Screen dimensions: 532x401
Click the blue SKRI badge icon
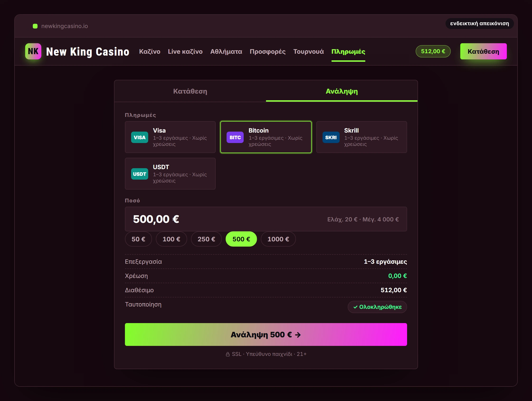point(331,137)
